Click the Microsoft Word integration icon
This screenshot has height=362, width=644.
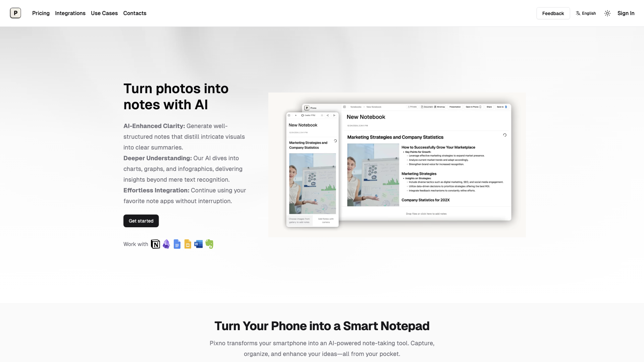(x=198, y=244)
